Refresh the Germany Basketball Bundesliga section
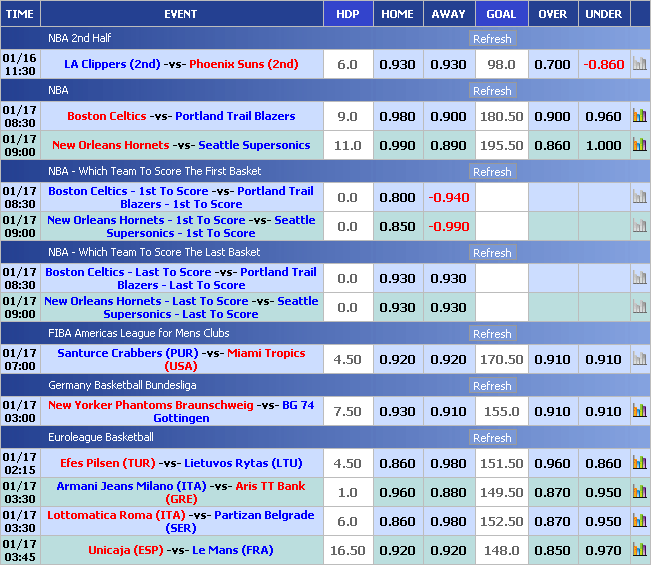This screenshot has width=651, height=565. [x=492, y=386]
